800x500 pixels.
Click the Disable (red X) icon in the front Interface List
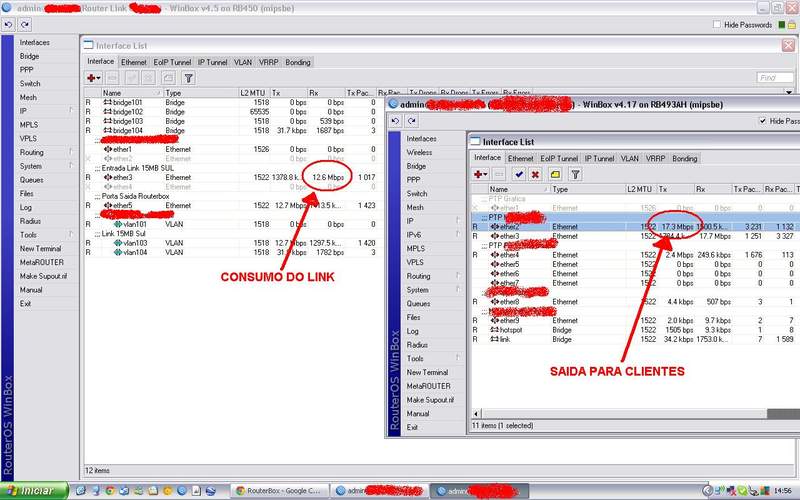(x=535, y=174)
